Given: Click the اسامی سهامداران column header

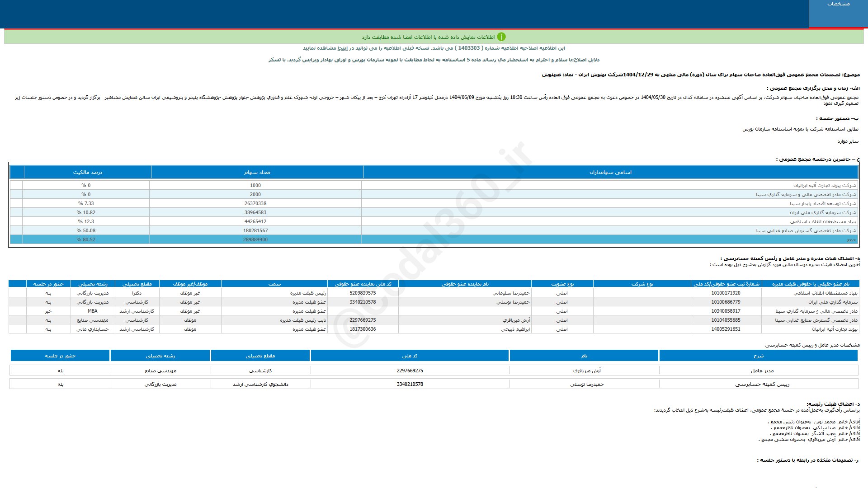Looking at the screenshot, I should (x=610, y=172).
